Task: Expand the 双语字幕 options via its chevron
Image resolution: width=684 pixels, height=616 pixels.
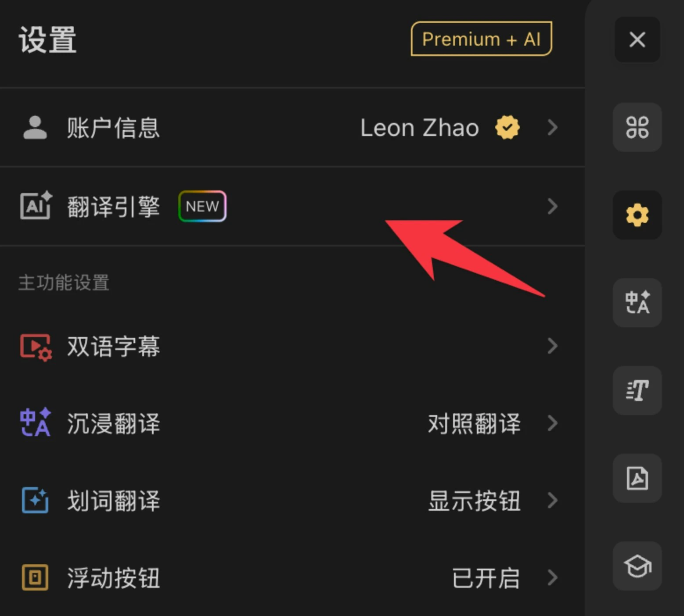Action: [552, 346]
